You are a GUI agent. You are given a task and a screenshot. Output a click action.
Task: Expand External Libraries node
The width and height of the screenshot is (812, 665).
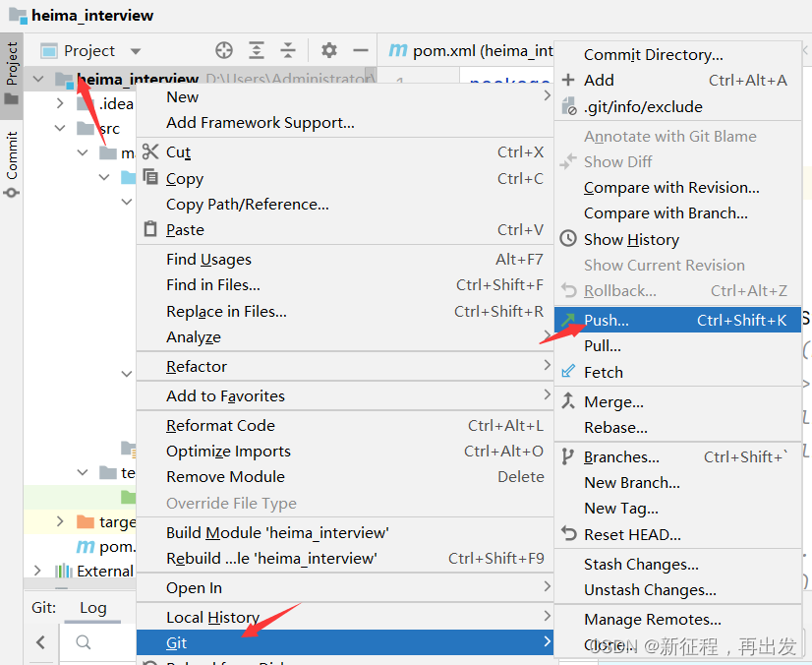tap(37, 571)
